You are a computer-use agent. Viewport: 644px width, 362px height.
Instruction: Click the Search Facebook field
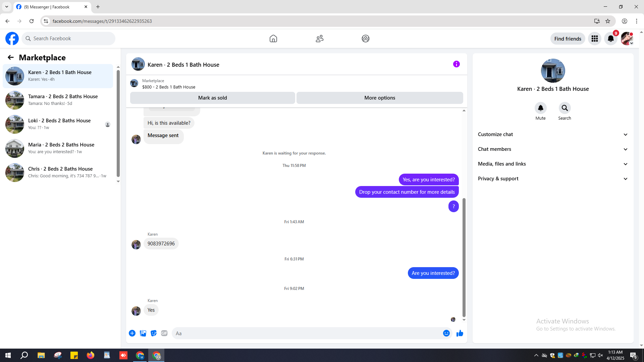[69, 39]
